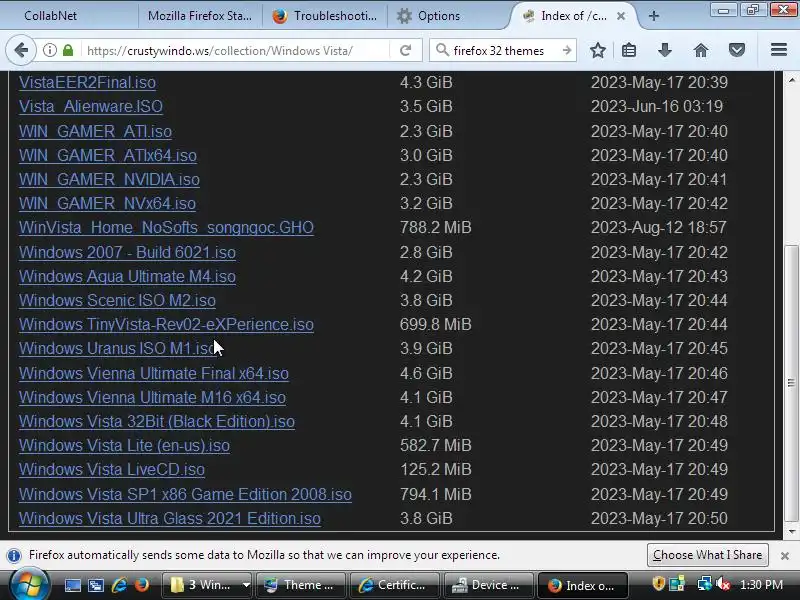Image resolution: width=800 pixels, height=600 pixels.
Task: Click Choose What I Share button
Action: click(708, 555)
